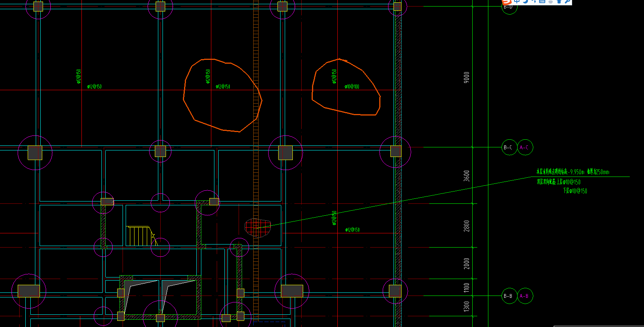644x327 pixels.
Task: Select the red hatched slab region
Action: (257, 228)
